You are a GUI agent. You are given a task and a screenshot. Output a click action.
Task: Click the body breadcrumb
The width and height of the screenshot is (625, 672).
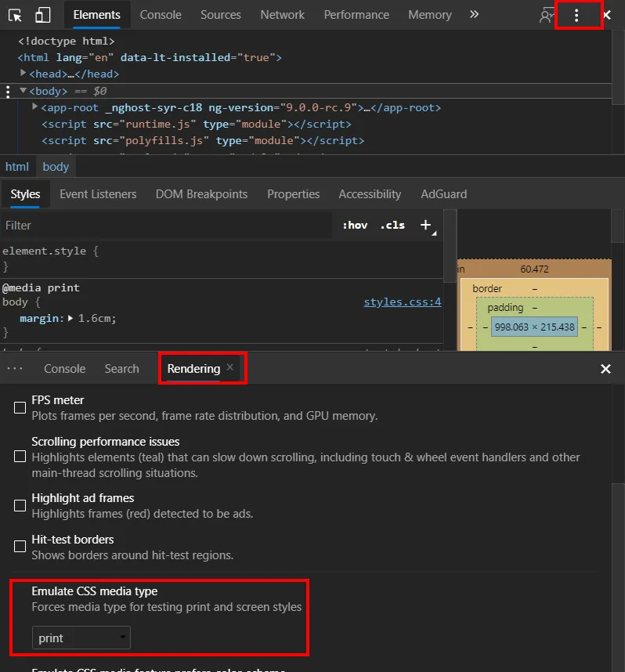pos(56,167)
